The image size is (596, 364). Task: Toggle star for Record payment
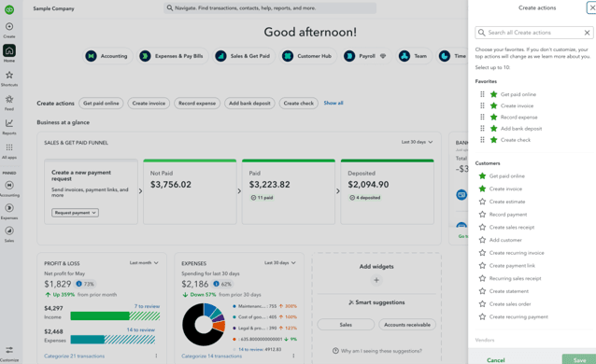pos(482,215)
